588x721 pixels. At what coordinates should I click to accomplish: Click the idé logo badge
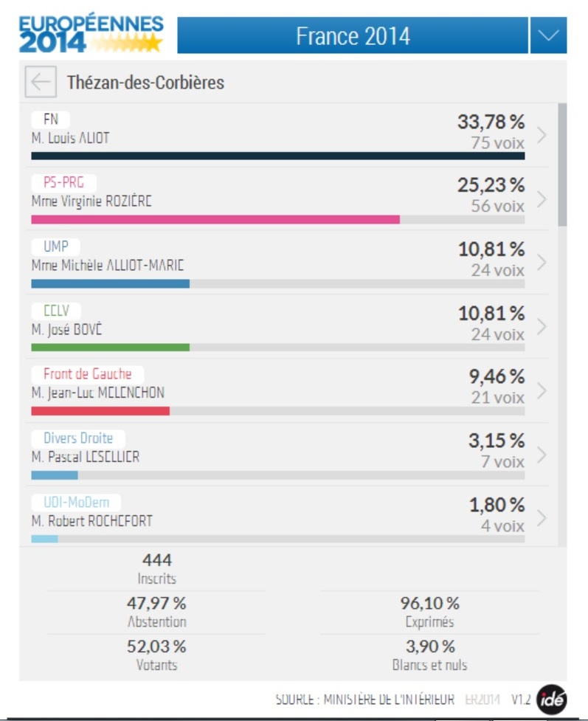[551, 700]
